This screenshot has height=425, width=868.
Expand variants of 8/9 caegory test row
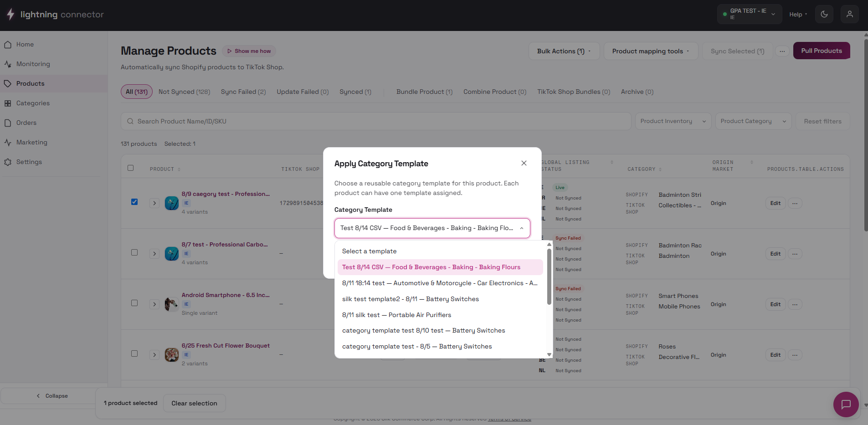click(154, 203)
